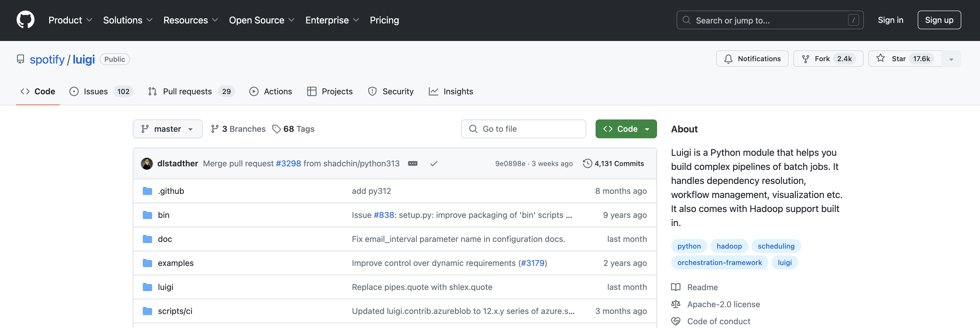Click the scripts/ci folder icon
The height and width of the screenshot is (328, 980).
click(x=147, y=311)
